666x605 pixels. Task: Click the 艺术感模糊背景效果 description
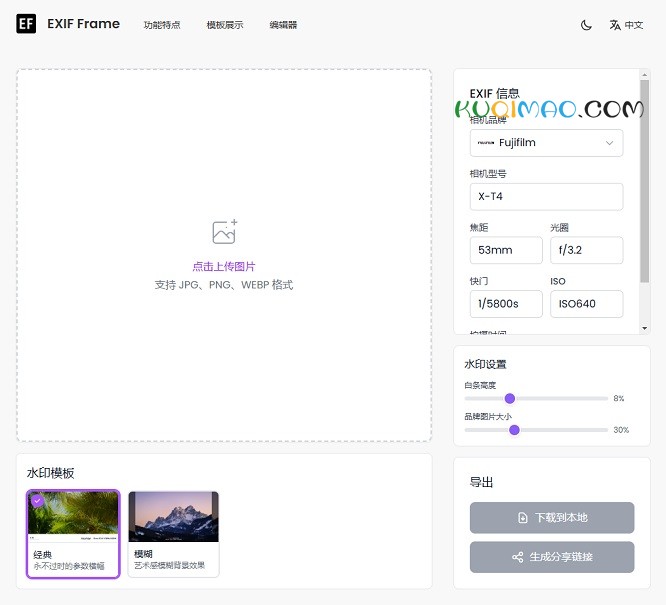coord(169,565)
